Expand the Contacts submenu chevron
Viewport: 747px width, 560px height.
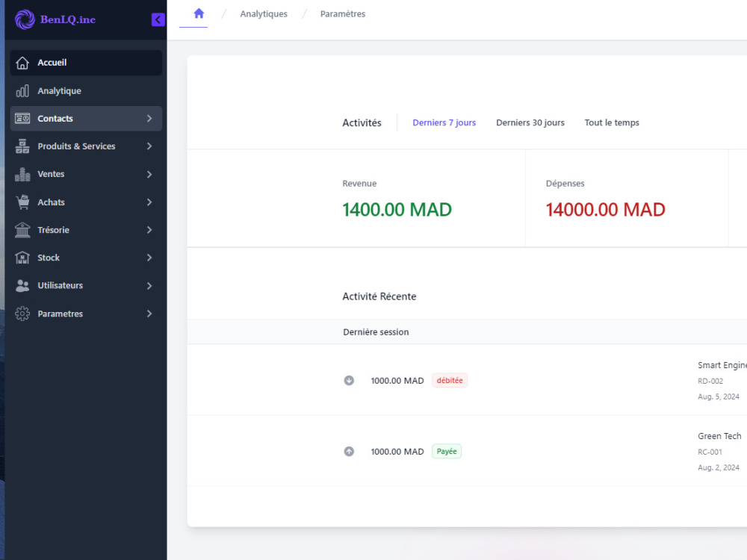click(x=149, y=119)
